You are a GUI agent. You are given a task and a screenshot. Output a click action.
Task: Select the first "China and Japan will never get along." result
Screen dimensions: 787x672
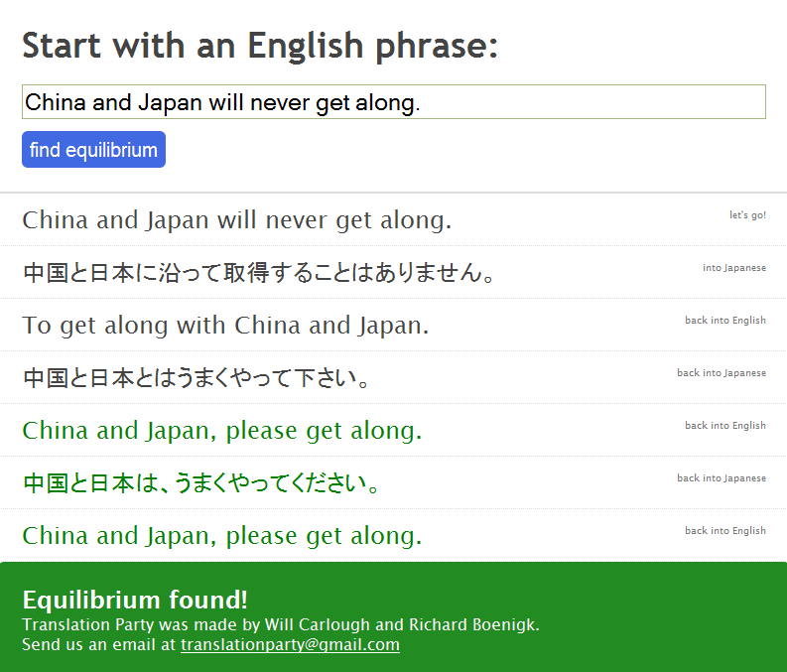pyautogui.click(x=236, y=220)
